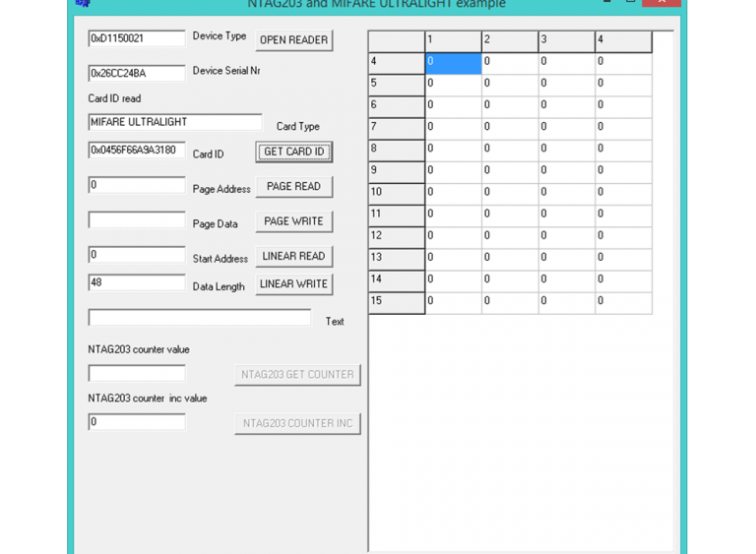Click the NTAG203 GET COUNTER button
The image size is (756, 554).
coord(297,375)
